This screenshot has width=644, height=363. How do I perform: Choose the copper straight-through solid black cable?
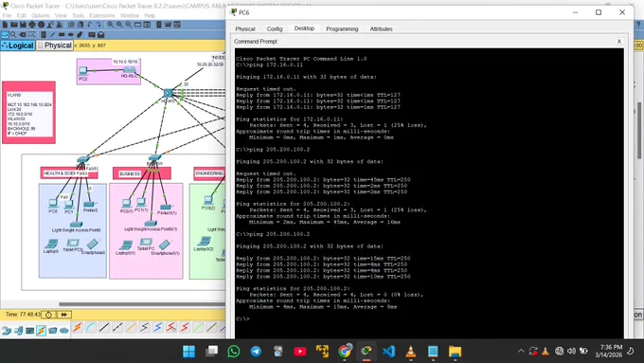pyautogui.click(x=104, y=328)
